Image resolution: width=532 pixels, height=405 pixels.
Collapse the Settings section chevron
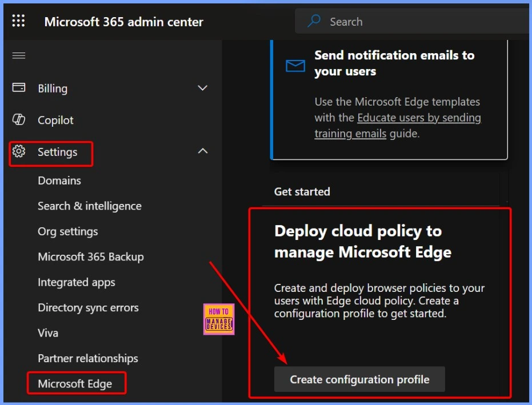[202, 151]
